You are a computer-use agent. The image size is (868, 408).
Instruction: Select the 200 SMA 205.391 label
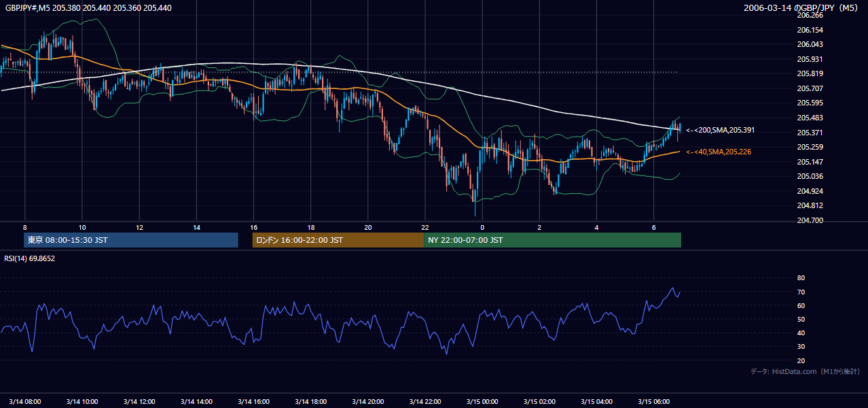(x=720, y=130)
